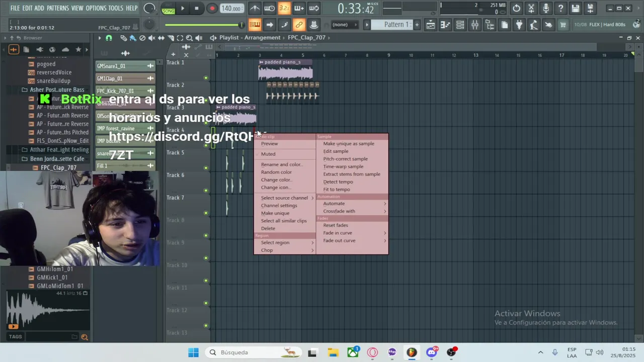This screenshot has height=362, width=644.
Task: Open the Playlist view icon
Action: pyautogui.click(x=430, y=25)
